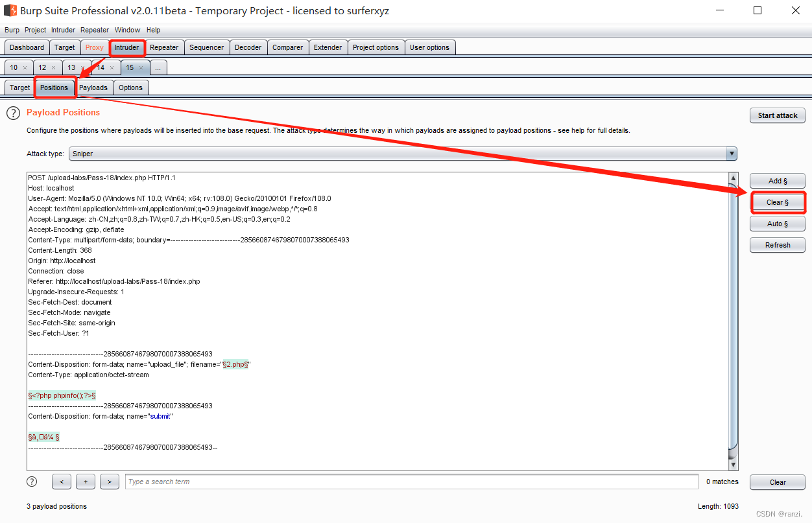Screen dimensions: 812x523
Task: Click the Host: localhost header line
Action: pos(51,188)
